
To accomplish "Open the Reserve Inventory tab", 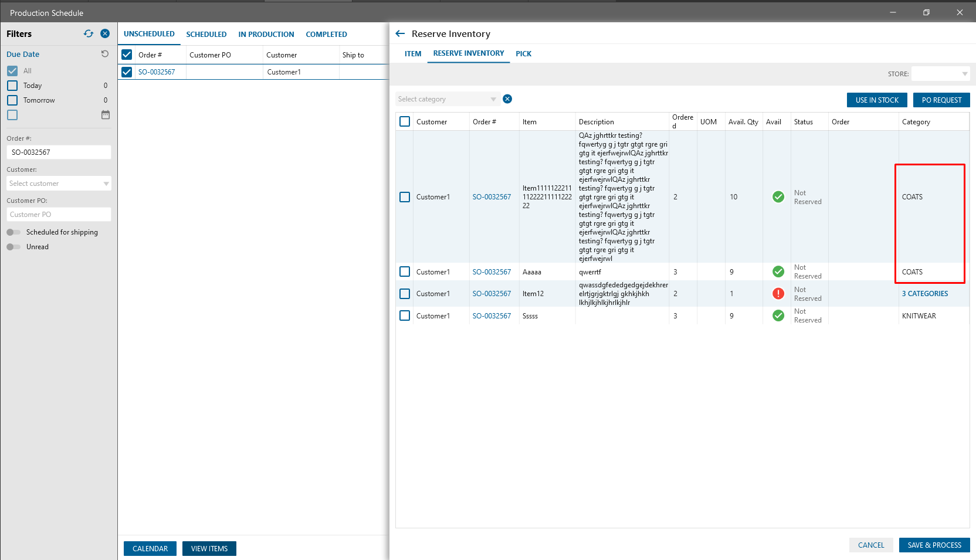I will click(x=469, y=53).
